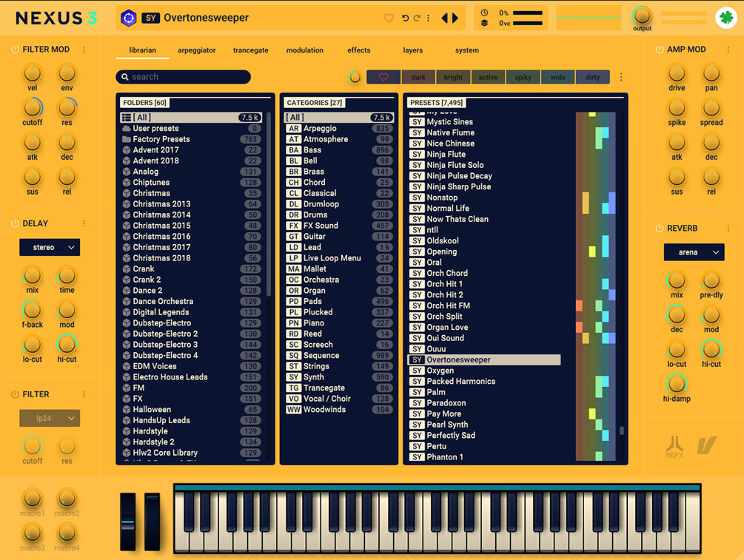Select the User presets folder

tap(191, 128)
